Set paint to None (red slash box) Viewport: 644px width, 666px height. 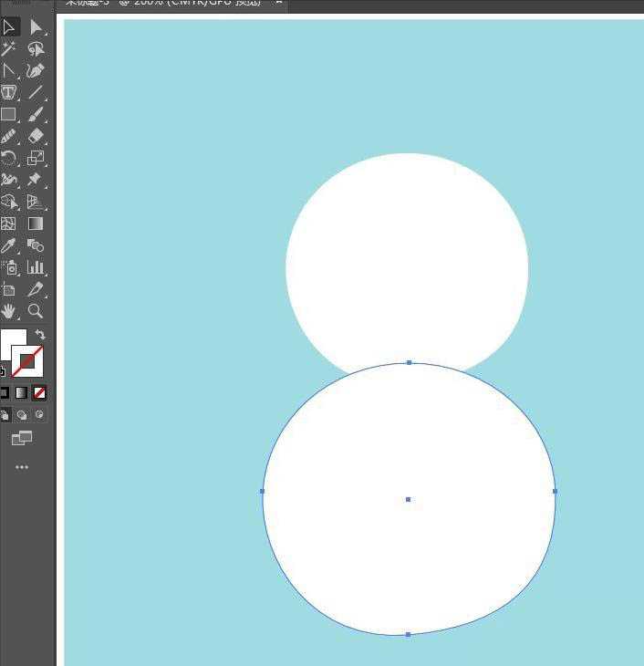39,393
